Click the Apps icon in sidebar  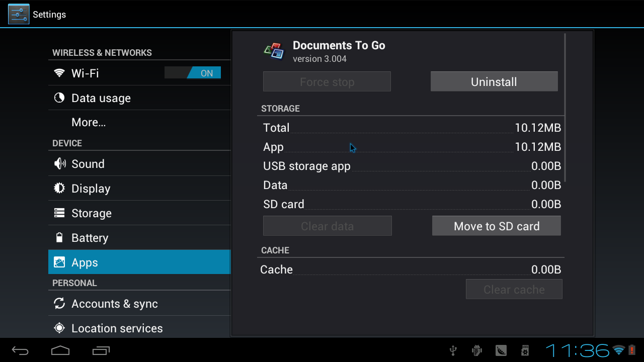click(59, 262)
